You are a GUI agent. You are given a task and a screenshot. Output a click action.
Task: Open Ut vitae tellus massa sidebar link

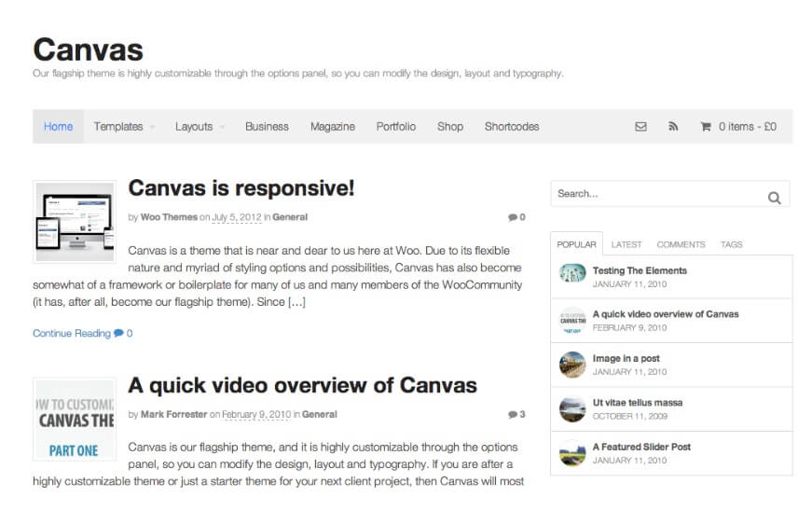[x=638, y=403]
